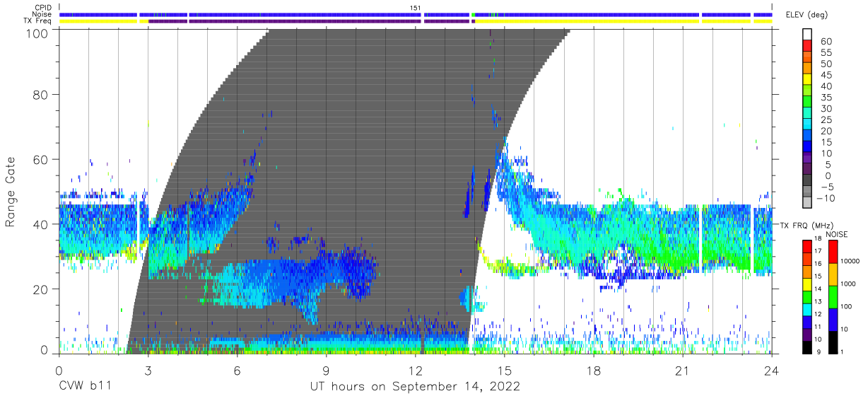868x401 pixels.
Task: Click the ELEV colorbar tick label 60
Action: pos(826,41)
